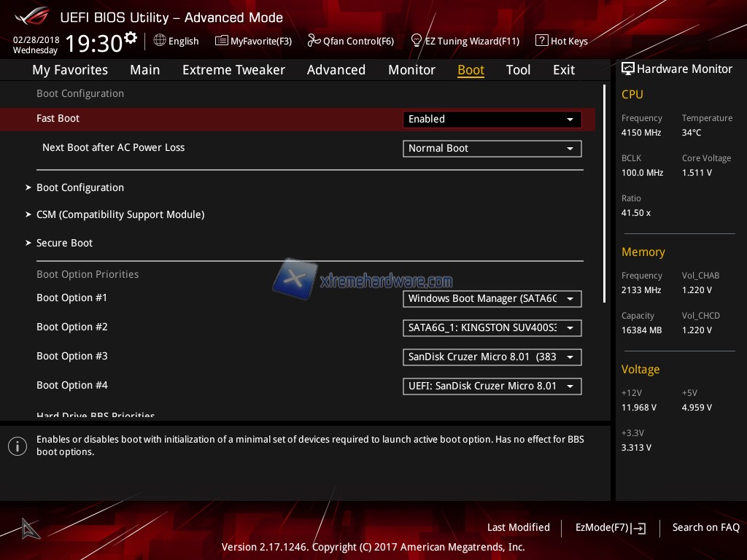Screen dimensions: 747x560
Task: Click the globe icon for English language
Action: 160,41
